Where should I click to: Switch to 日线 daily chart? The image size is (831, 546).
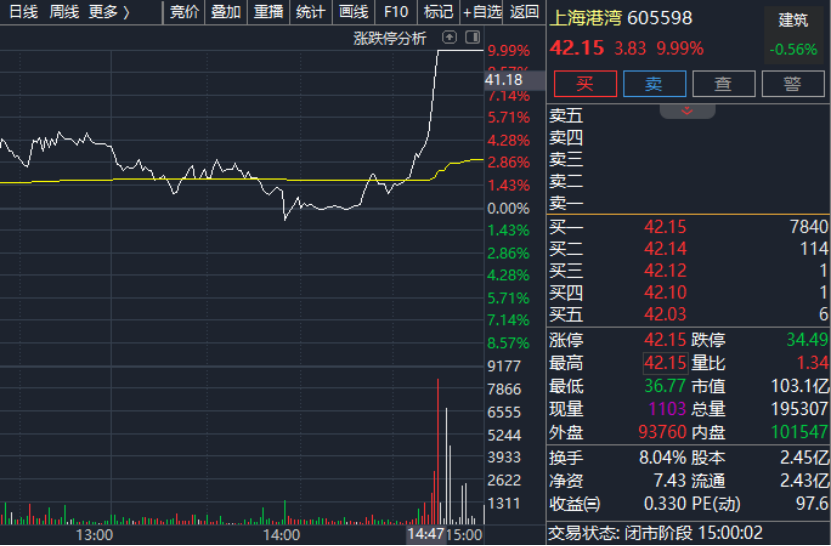23,12
